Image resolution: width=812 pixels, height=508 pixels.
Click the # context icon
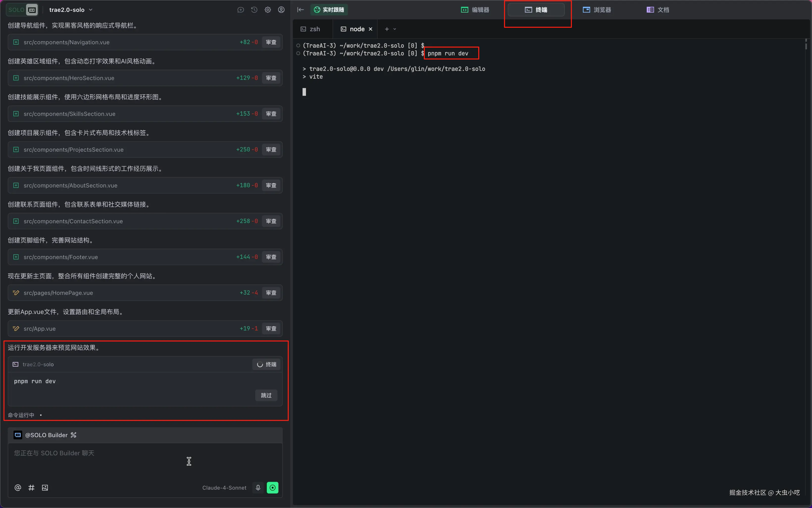(31, 487)
